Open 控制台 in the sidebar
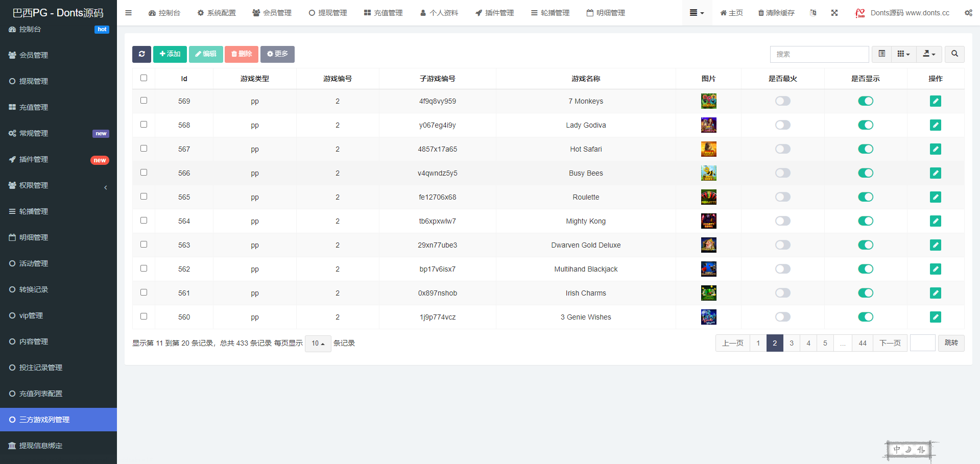This screenshot has height=464, width=980. [58, 29]
